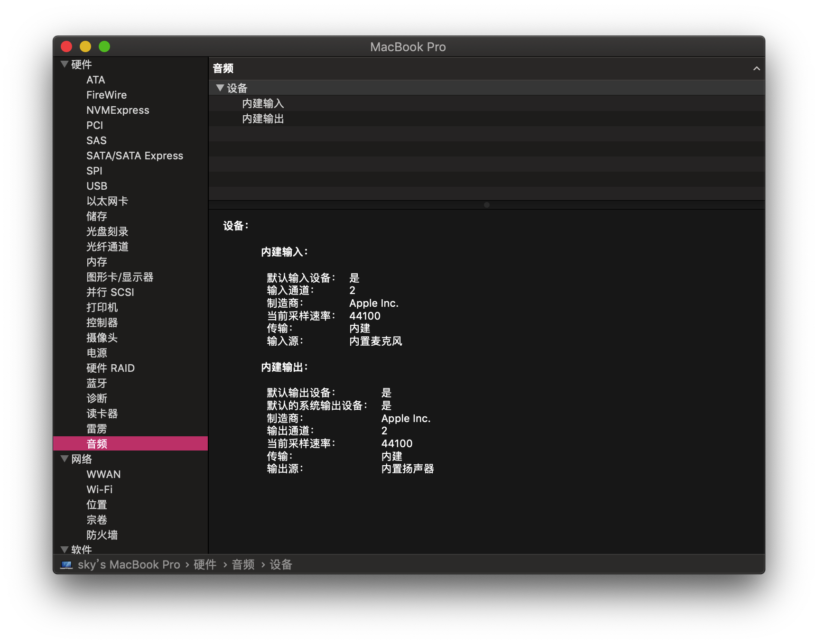Image resolution: width=818 pixels, height=644 pixels.
Task: Open Wi-Fi network entry
Action: pos(130,489)
